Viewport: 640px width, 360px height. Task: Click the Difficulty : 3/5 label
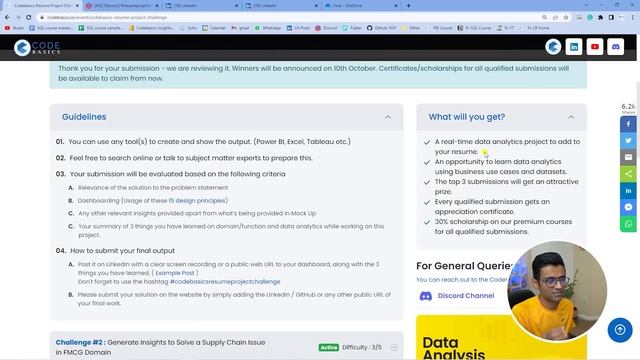[x=362, y=347]
